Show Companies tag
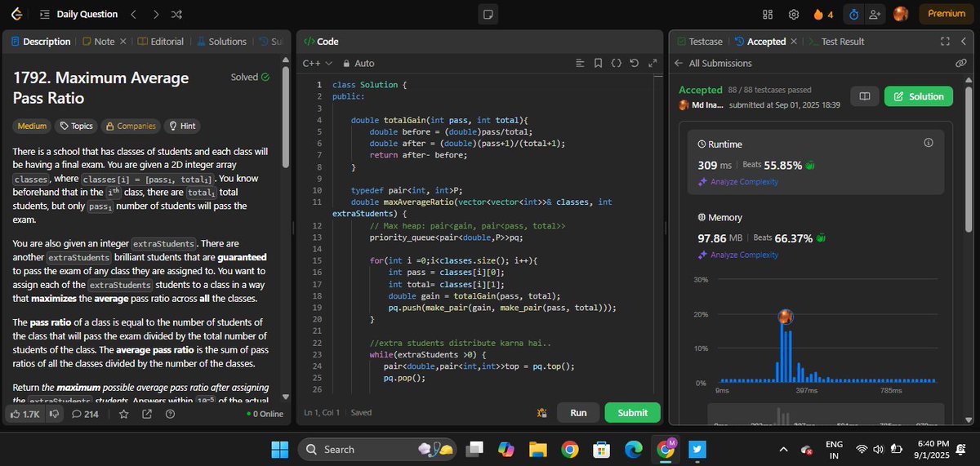Viewport: 980px width, 466px height. point(131,126)
